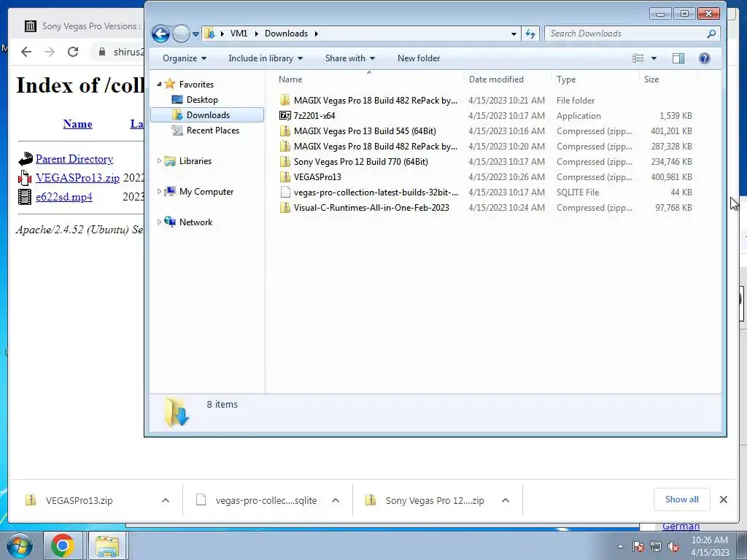Close the Chrome downloads bar

(x=724, y=499)
